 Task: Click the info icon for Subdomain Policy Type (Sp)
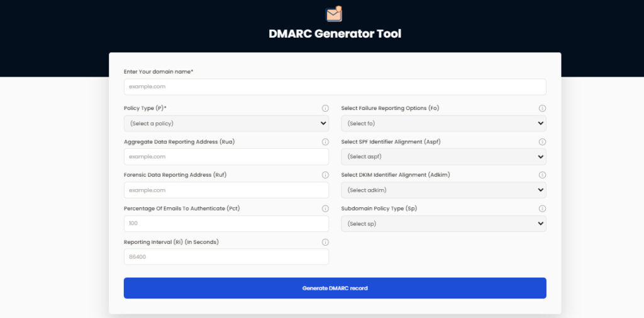coord(542,209)
